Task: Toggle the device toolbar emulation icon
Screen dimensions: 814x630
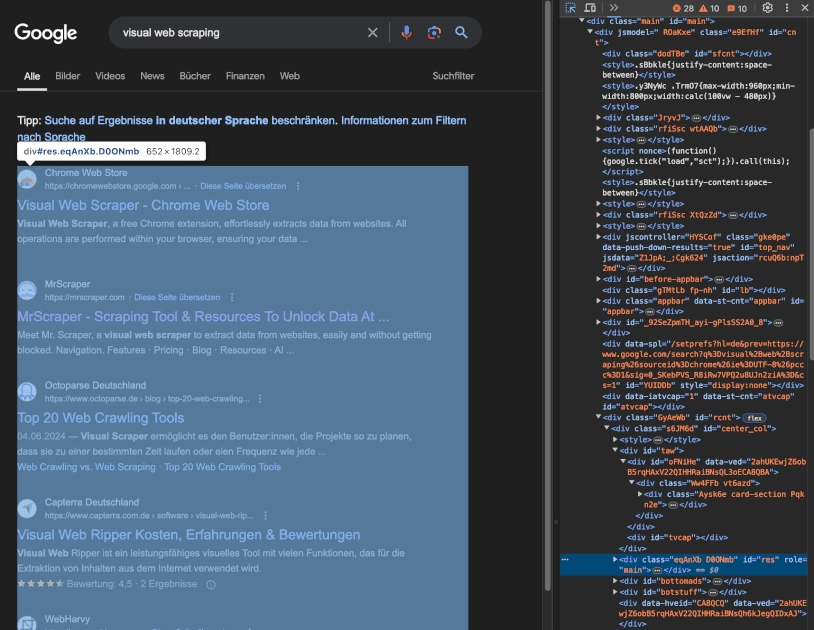Action: pos(592,8)
